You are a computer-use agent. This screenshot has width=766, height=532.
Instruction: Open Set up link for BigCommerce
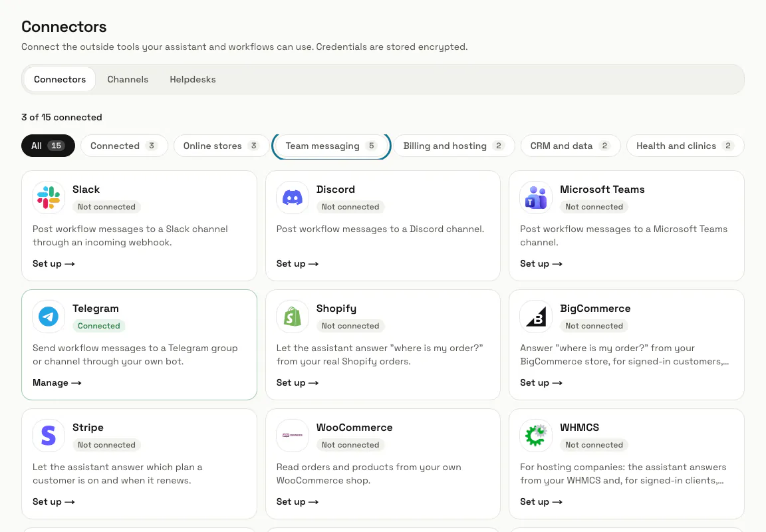541,382
